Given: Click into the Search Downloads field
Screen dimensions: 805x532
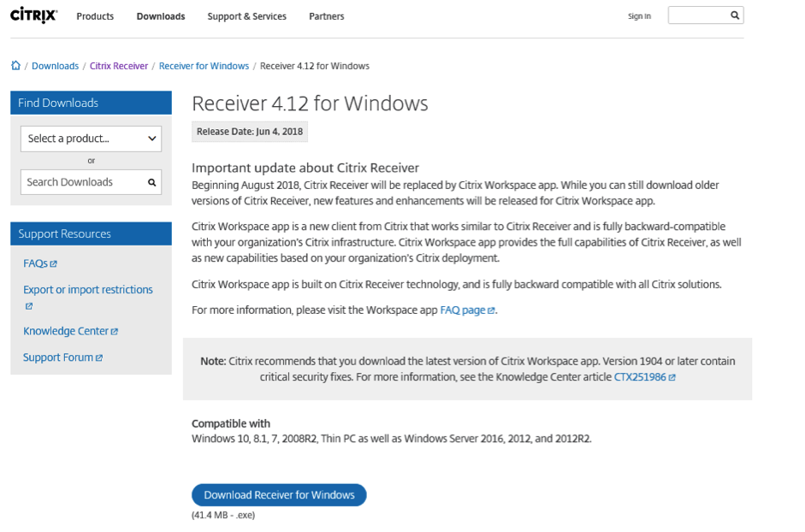Looking at the screenshot, I should (81, 182).
